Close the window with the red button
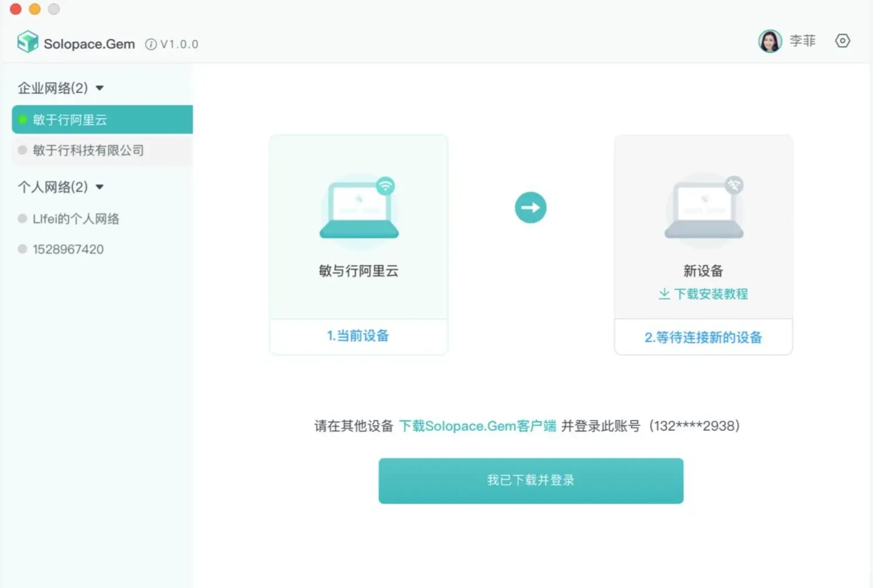 click(16, 9)
